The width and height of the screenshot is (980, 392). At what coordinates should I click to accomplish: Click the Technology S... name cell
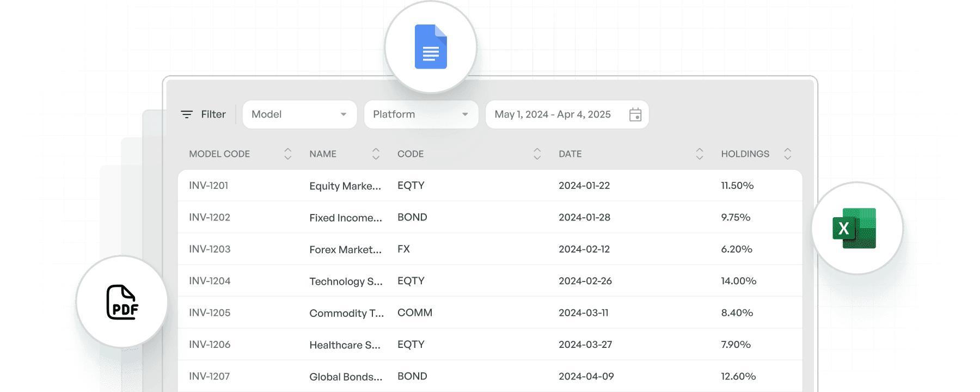point(346,281)
